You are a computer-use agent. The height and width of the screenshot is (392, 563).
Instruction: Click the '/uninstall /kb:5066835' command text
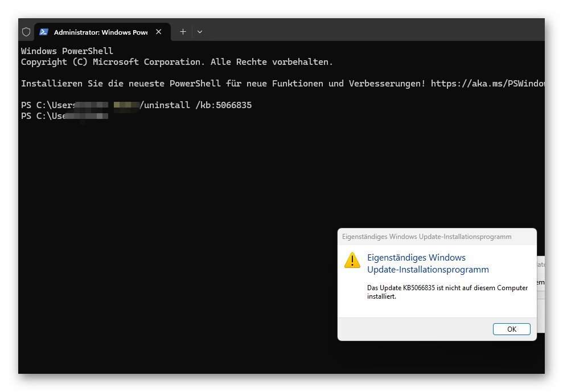tap(195, 105)
